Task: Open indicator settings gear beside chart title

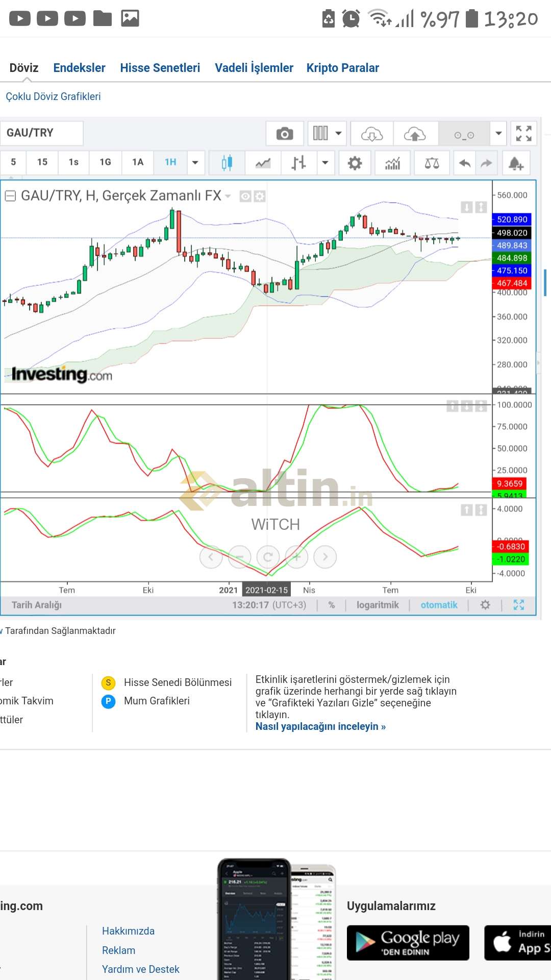Action: click(x=260, y=196)
